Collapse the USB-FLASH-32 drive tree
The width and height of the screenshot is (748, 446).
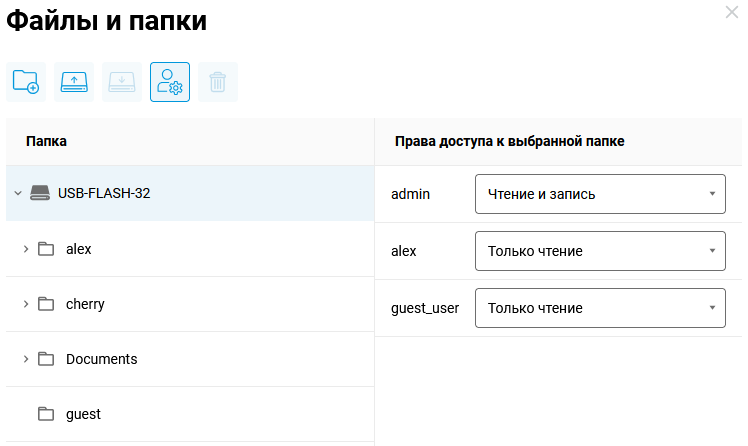click(17, 193)
